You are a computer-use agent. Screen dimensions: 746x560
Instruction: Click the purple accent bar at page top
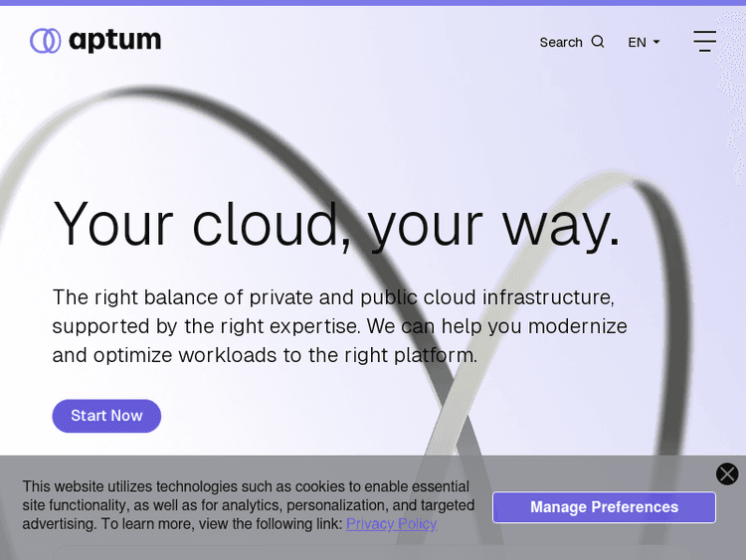coord(373,3)
